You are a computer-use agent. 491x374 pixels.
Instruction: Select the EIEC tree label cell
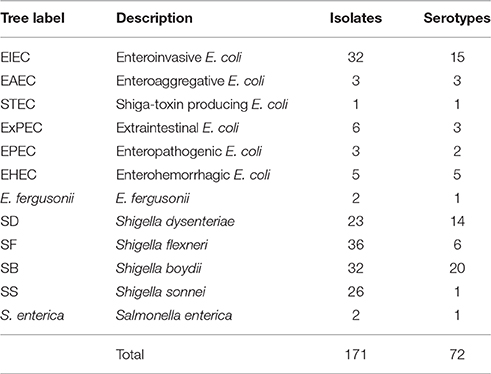tap(15, 57)
